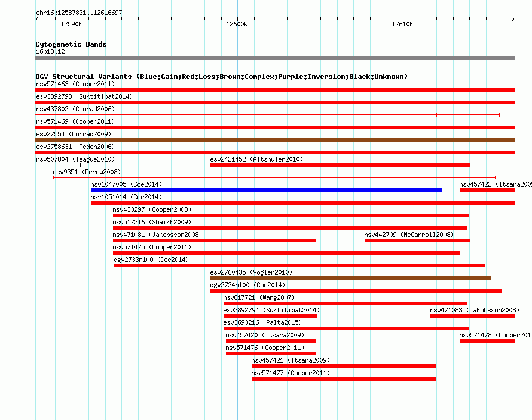Click the 12610k ruler tick label

click(402, 24)
